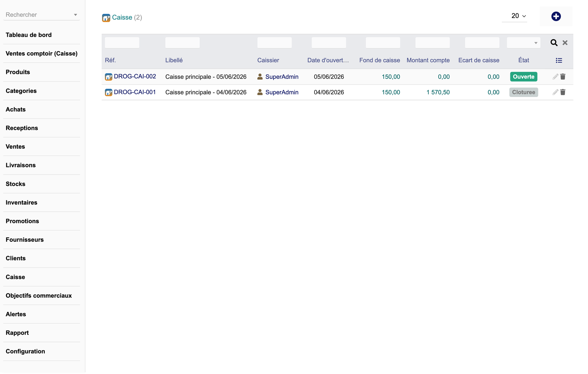The width and height of the screenshot is (588, 374).
Task: Open SuperAdmin link in DROG-CAI-001 row
Action: click(x=282, y=92)
